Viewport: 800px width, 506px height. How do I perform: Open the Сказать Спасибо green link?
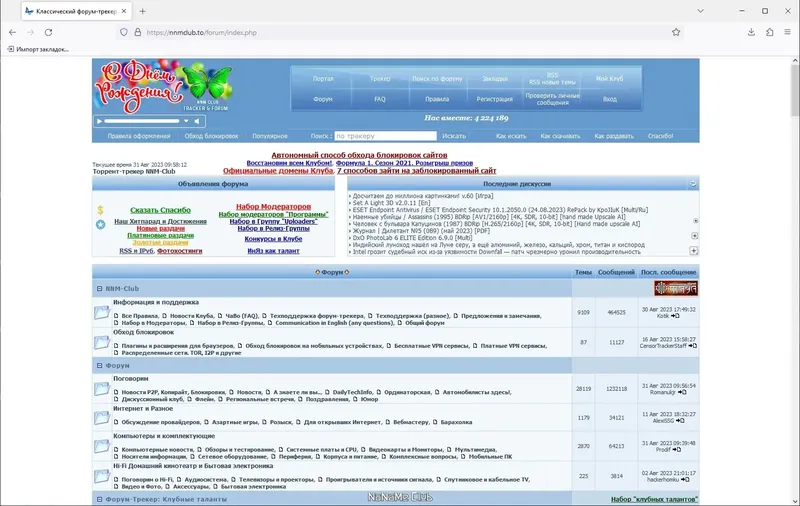click(x=160, y=210)
